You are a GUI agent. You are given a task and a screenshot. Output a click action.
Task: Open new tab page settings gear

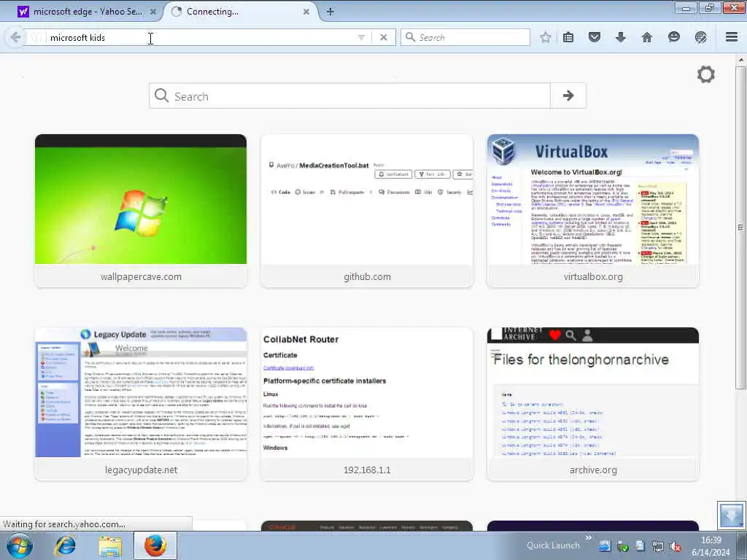706,74
